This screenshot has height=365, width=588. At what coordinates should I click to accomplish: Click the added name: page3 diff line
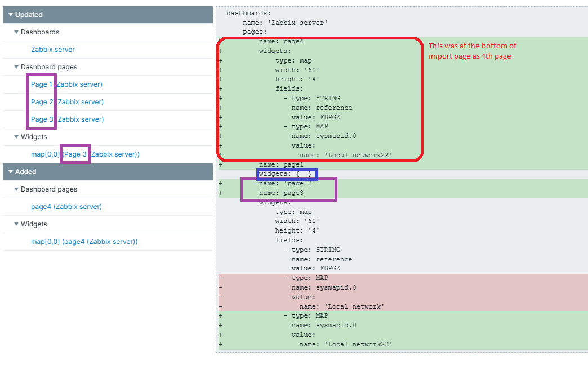[281, 193]
